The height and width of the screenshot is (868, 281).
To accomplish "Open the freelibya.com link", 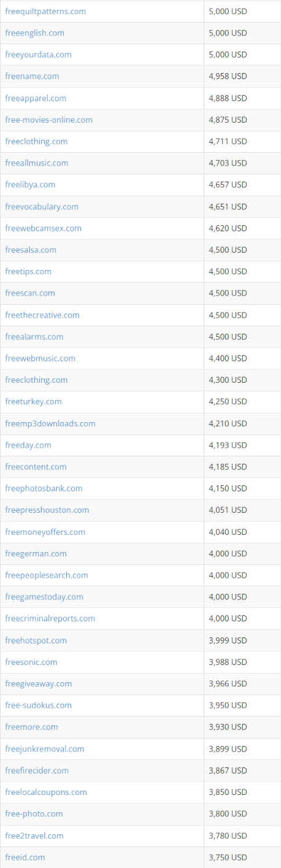I will coord(30,184).
